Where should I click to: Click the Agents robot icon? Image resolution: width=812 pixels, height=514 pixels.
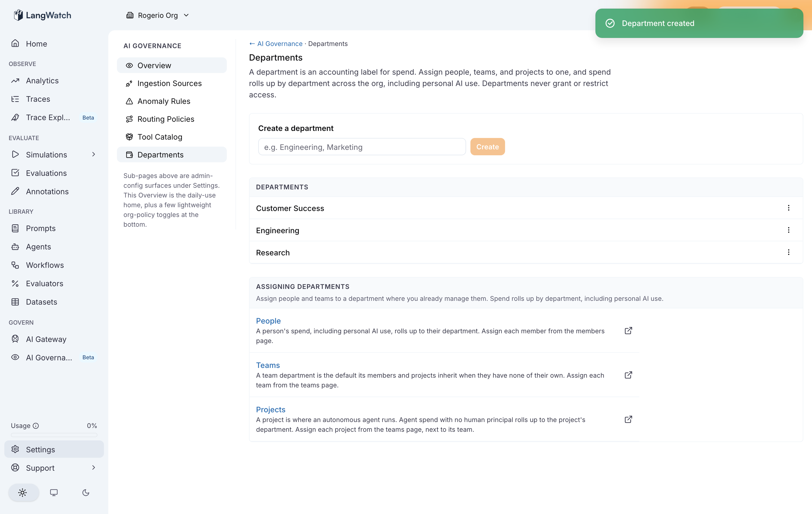[x=15, y=246]
